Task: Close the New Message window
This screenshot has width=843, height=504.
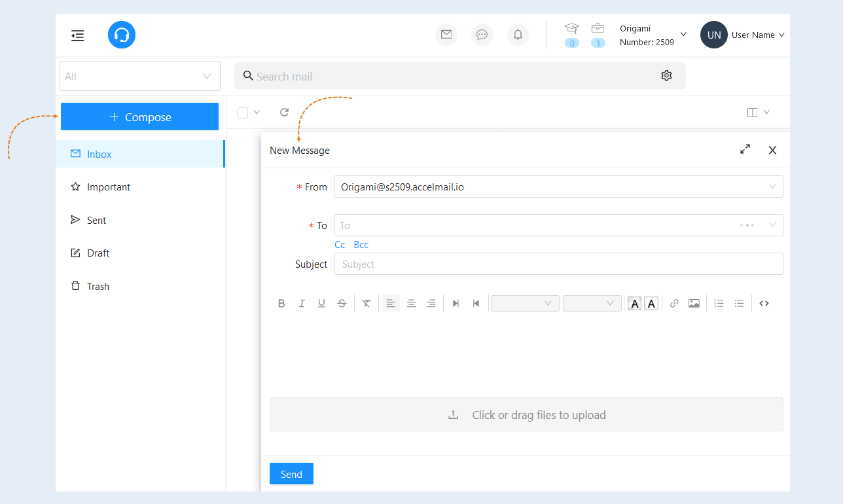Action: pos(772,150)
